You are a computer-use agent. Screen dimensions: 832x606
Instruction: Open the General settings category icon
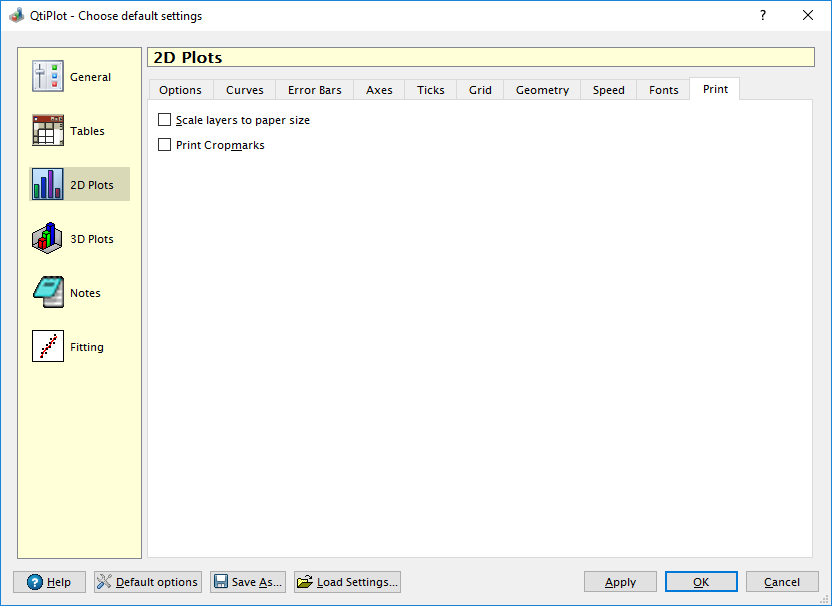click(x=48, y=77)
